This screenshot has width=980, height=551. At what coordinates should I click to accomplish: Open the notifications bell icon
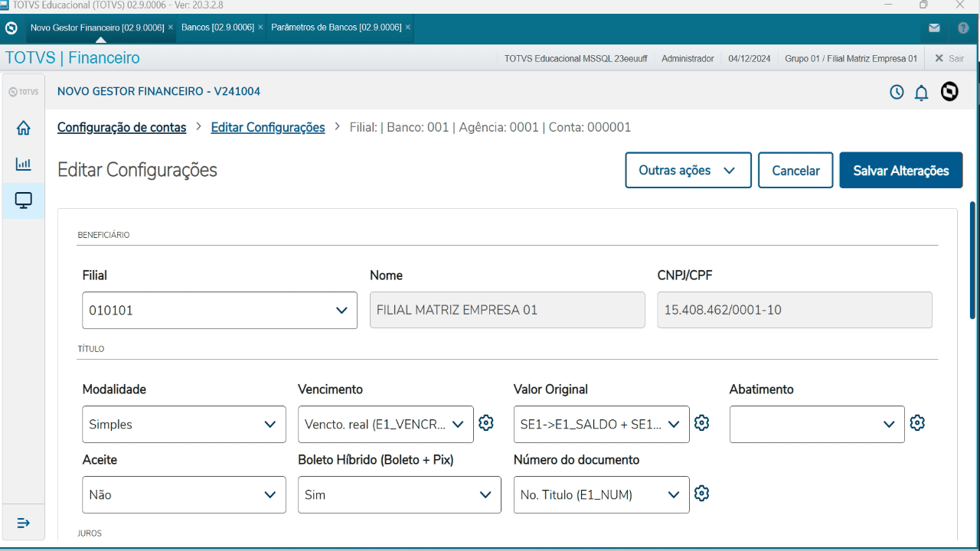(922, 93)
